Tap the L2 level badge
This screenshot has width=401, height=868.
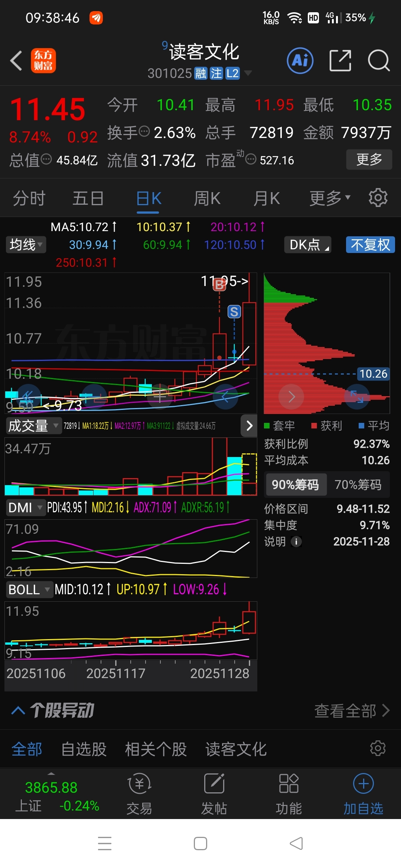point(233,73)
